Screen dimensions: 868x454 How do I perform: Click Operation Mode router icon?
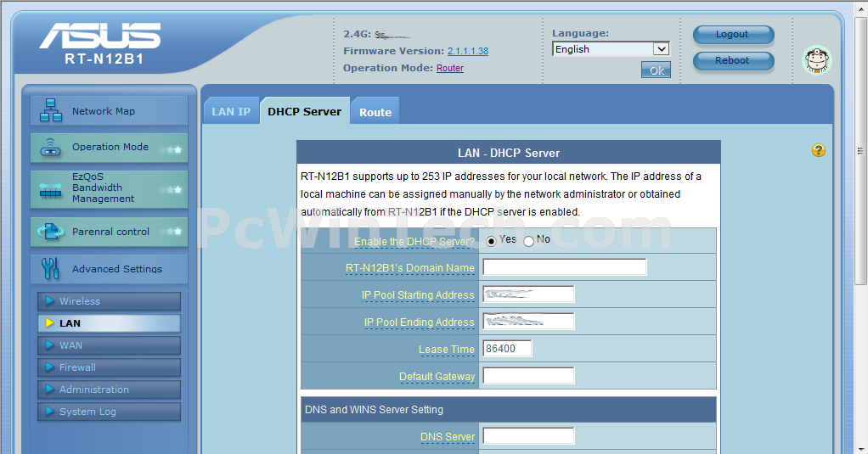click(50, 147)
